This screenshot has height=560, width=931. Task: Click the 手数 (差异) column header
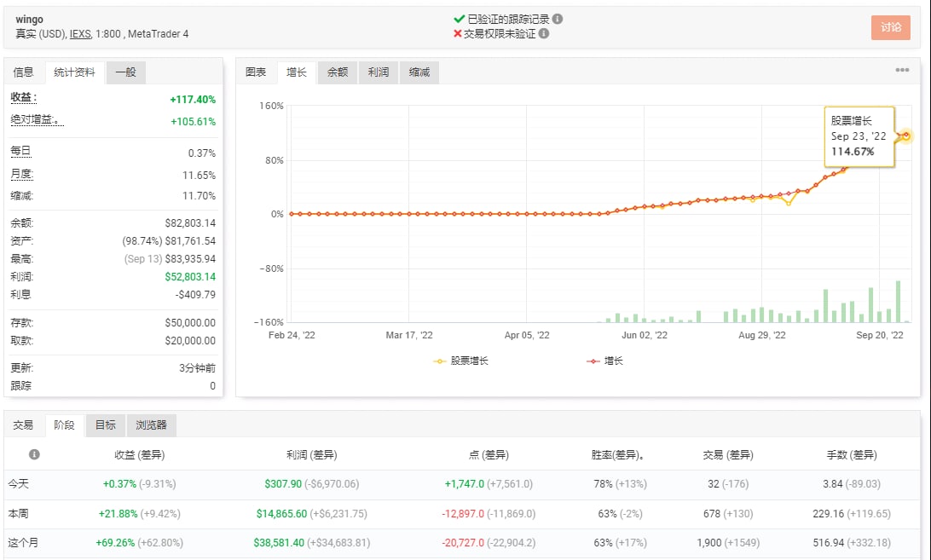pos(852,455)
